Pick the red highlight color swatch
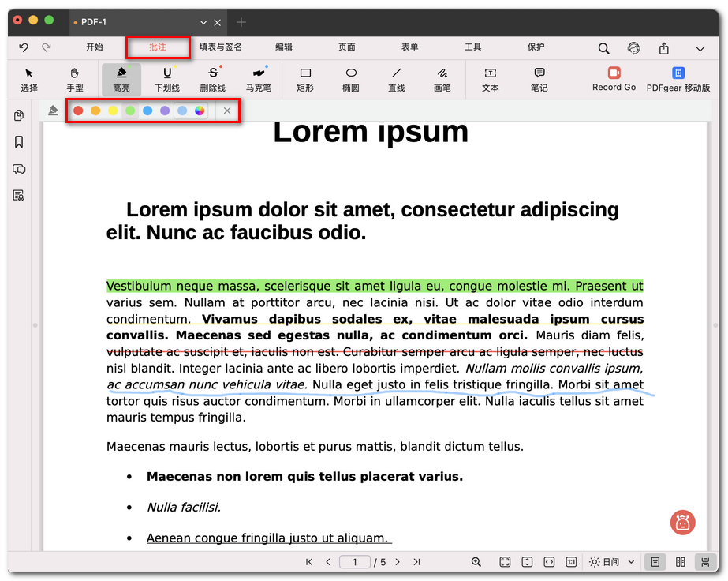This screenshot has width=728, height=581. 78,111
